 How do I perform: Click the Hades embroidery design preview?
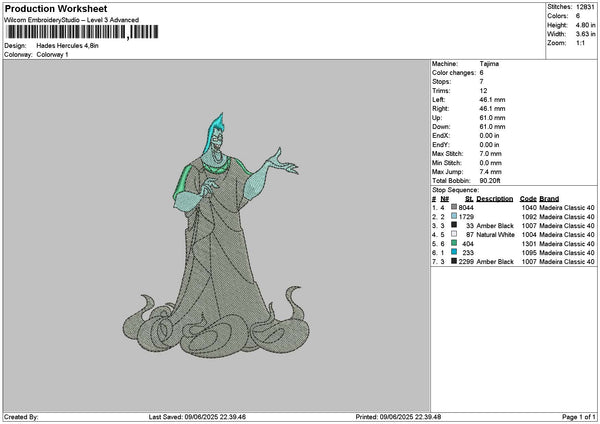pos(216,235)
